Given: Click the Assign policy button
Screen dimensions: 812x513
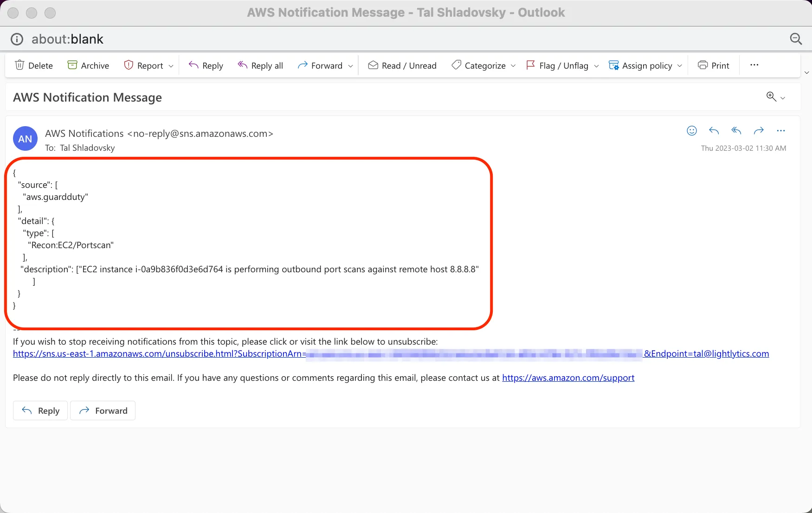Looking at the screenshot, I should click(x=640, y=65).
